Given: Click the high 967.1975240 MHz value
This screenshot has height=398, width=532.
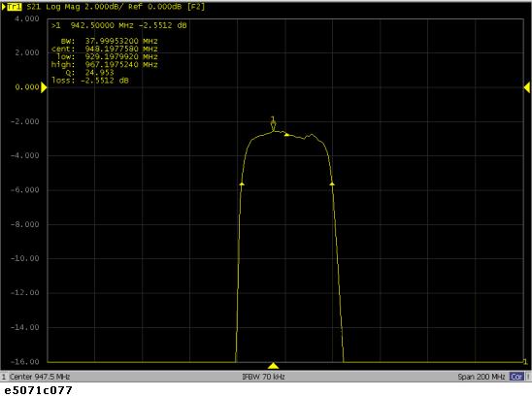Looking at the screenshot, I should pyautogui.click(x=121, y=64).
